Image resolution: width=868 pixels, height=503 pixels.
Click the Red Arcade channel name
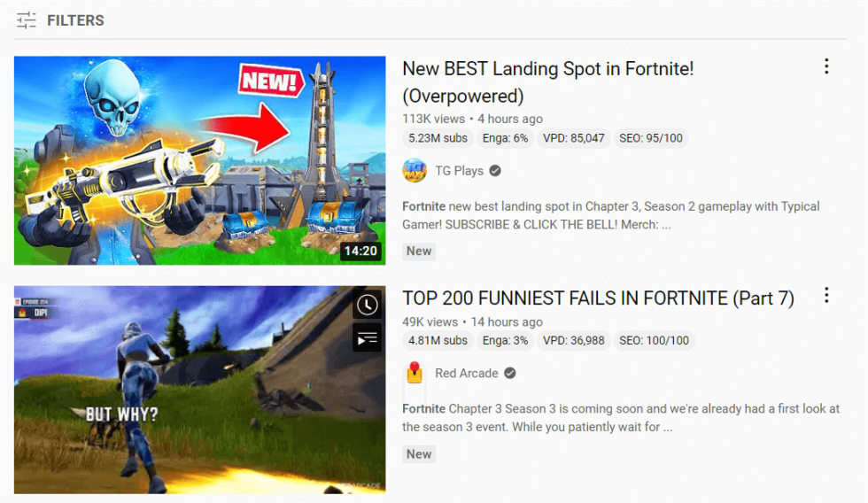466,374
